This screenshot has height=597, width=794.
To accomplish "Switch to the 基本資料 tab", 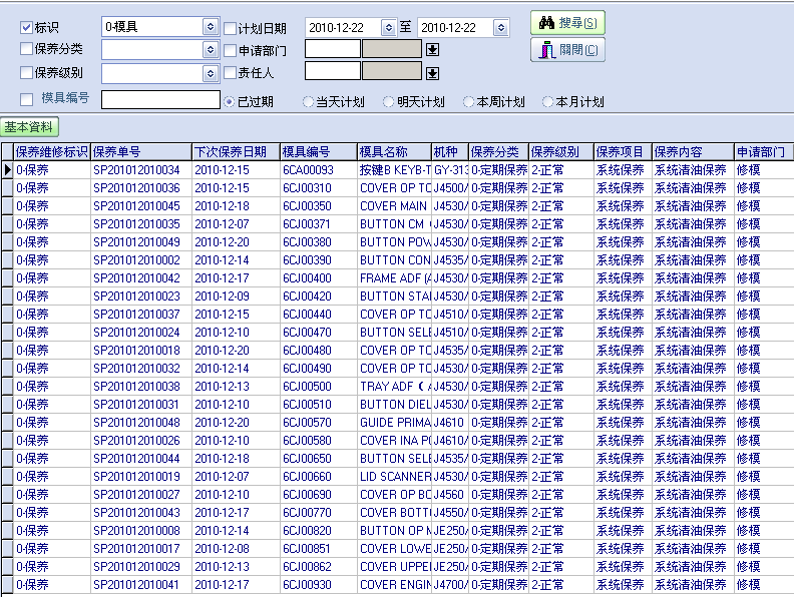I will (x=30, y=127).
